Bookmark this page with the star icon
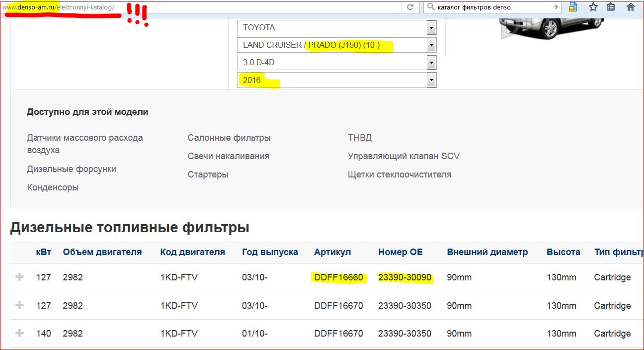The width and height of the screenshot is (644, 350). [x=593, y=7]
